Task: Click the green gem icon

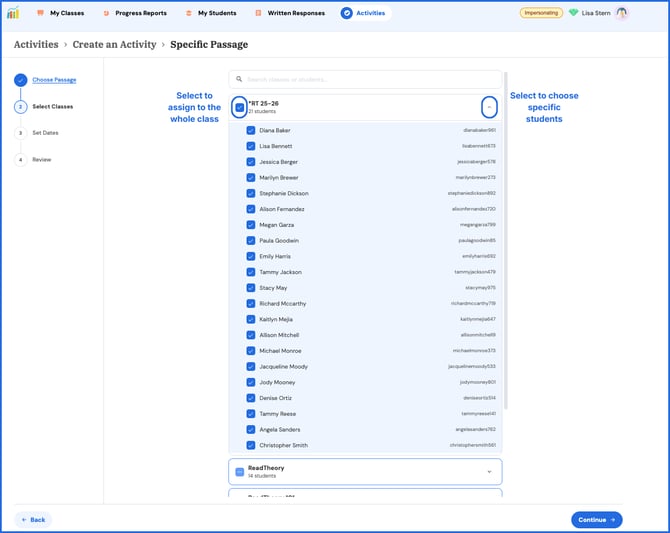Action: [573, 13]
